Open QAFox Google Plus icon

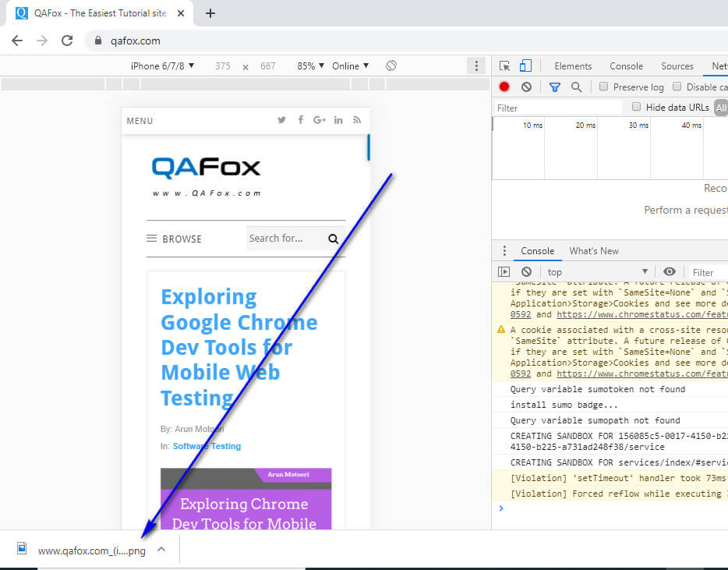[x=320, y=120]
